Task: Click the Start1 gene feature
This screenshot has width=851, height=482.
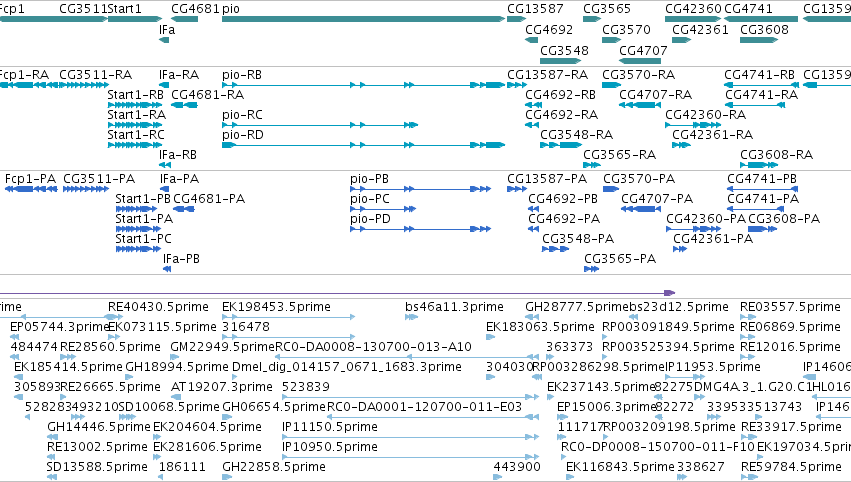Action: click(135, 19)
